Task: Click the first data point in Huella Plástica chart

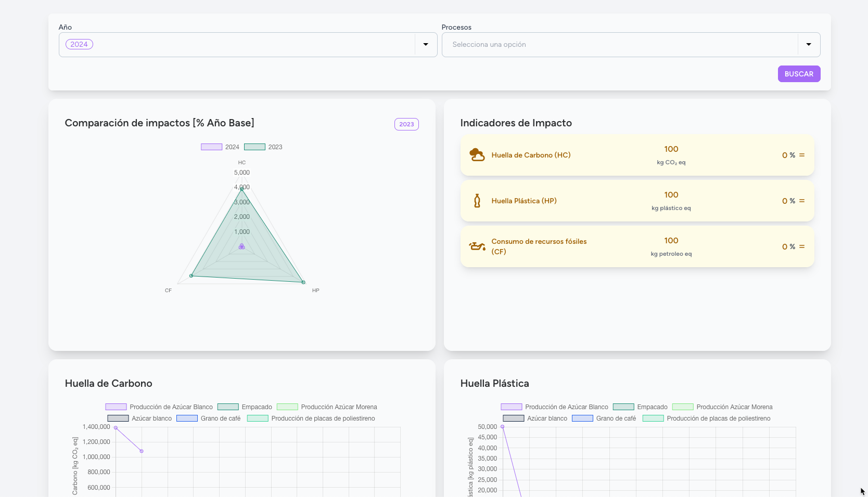Action: tap(502, 427)
